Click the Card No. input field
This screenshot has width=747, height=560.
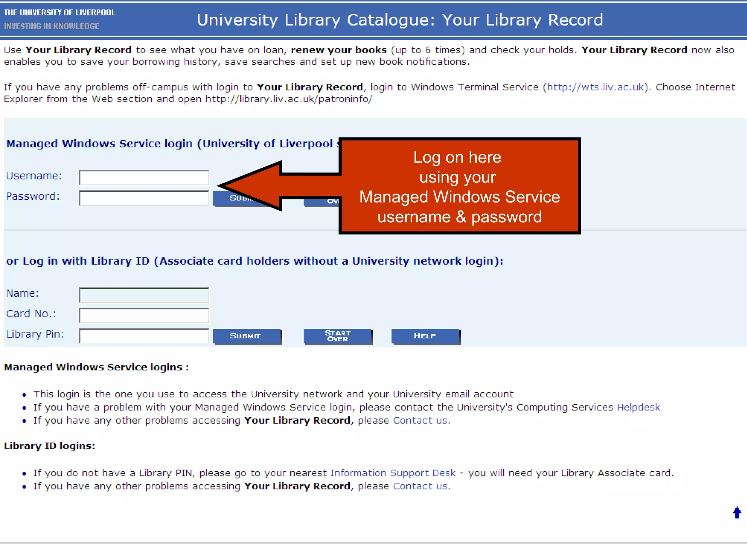coord(144,315)
